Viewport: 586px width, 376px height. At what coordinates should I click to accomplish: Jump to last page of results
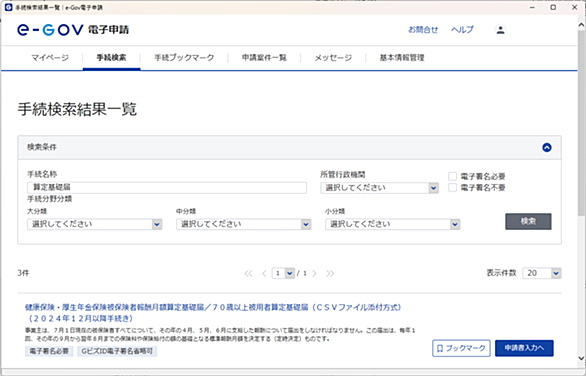click(330, 274)
